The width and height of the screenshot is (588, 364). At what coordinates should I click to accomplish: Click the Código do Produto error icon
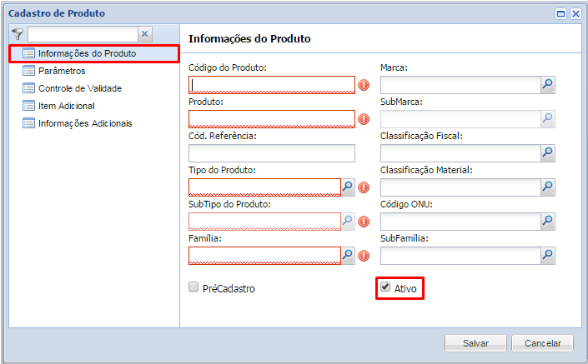click(x=364, y=85)
